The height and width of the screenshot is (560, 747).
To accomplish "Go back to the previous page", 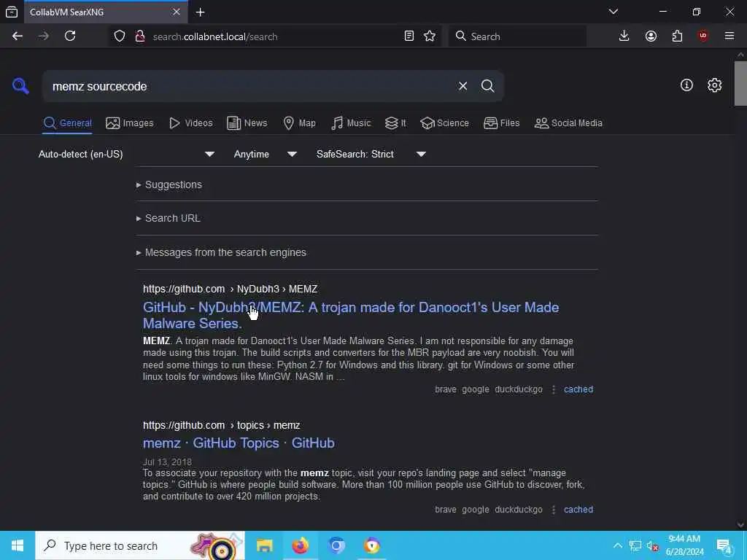I will [x=18, y=36].
